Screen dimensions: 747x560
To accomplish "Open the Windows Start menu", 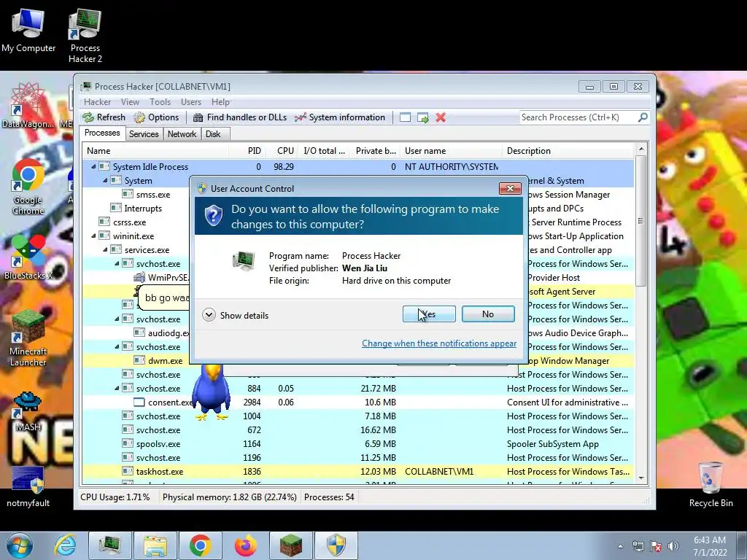I will click(20, 545).
